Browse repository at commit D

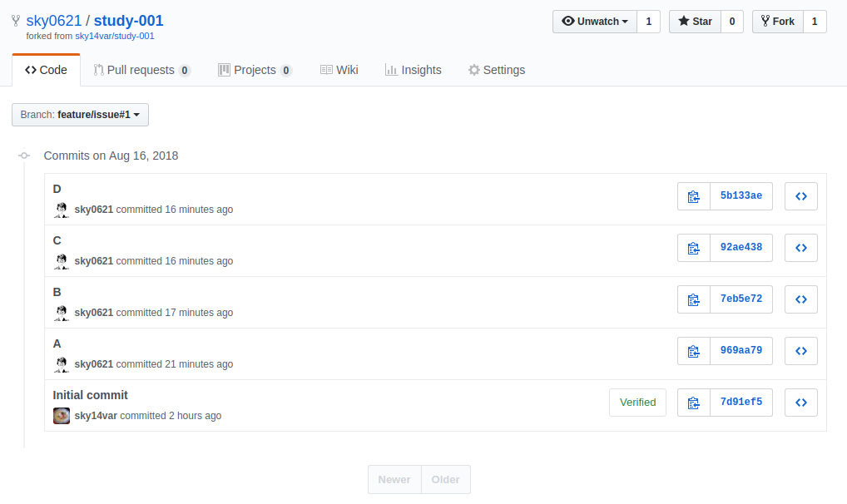(x=801, y=196)
